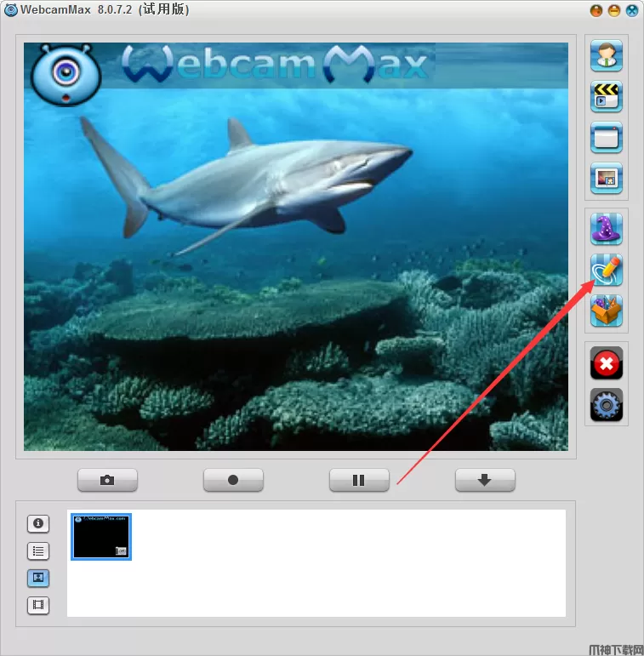Click the red X remove effects button

(x=607, y=363)
